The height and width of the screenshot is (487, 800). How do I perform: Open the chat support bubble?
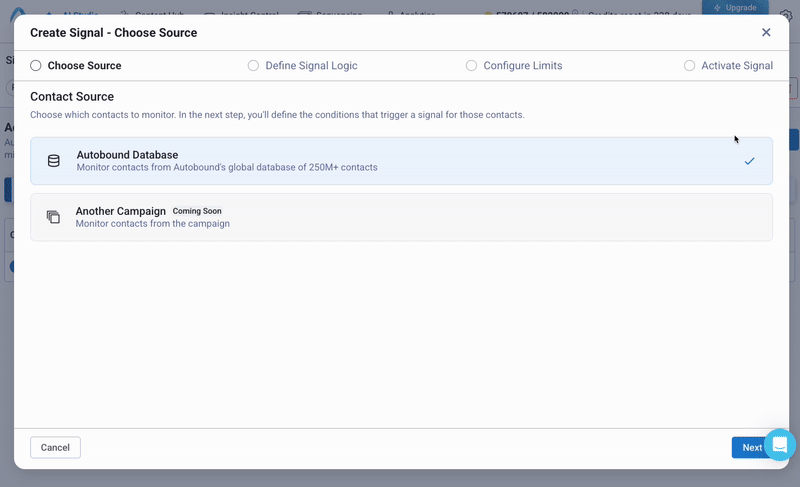point(780,445)
